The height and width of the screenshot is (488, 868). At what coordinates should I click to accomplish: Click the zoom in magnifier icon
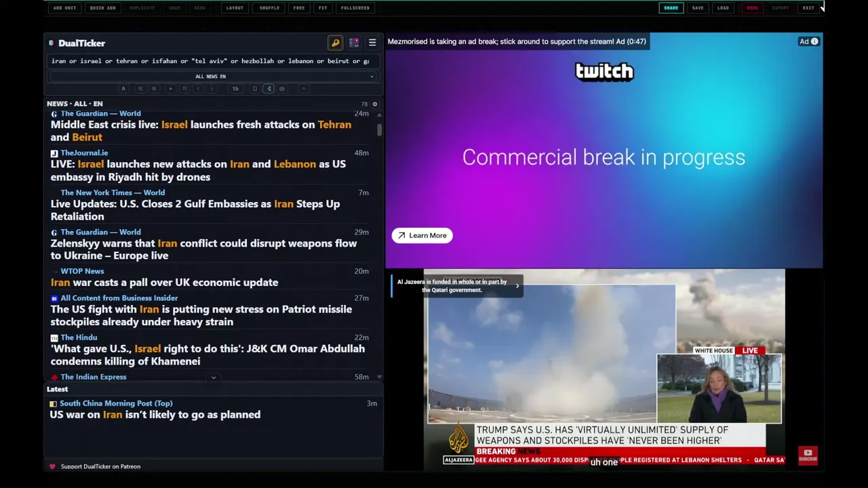[154, 89]
